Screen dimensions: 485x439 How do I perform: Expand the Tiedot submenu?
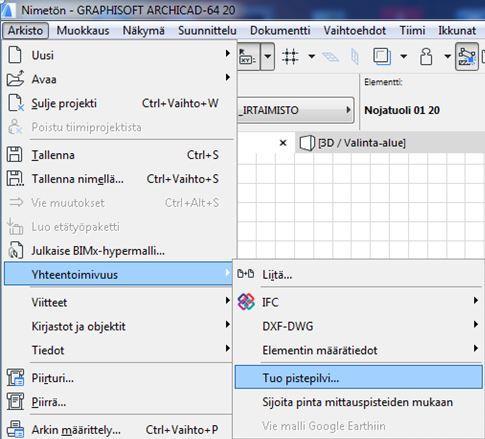pos(119,350)
